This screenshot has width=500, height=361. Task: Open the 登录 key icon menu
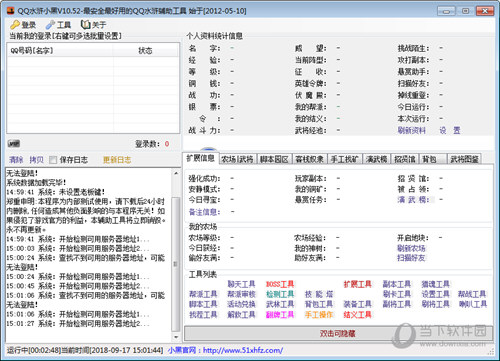23,25
